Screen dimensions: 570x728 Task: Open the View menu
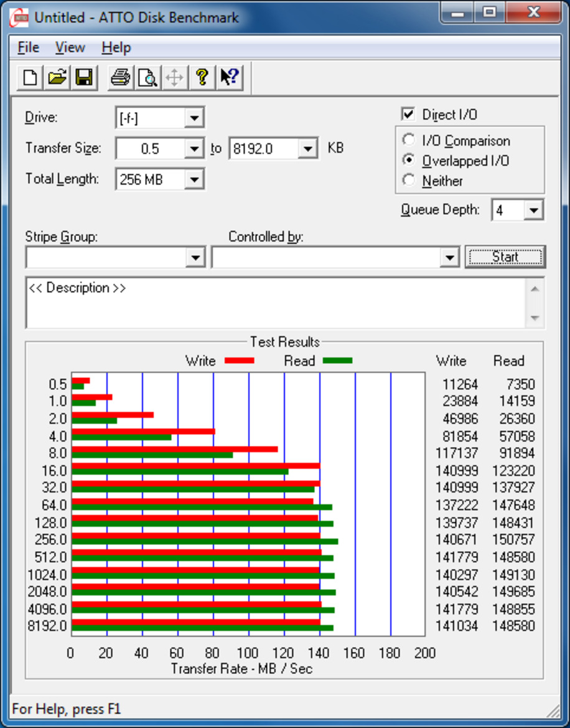coord(70,47)
